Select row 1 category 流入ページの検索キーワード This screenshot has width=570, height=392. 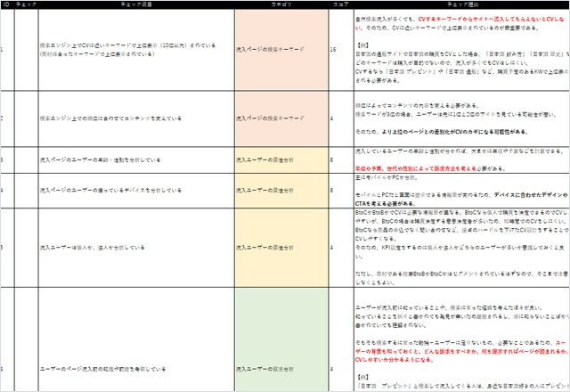pyautogui.click(x=281, y=50)
